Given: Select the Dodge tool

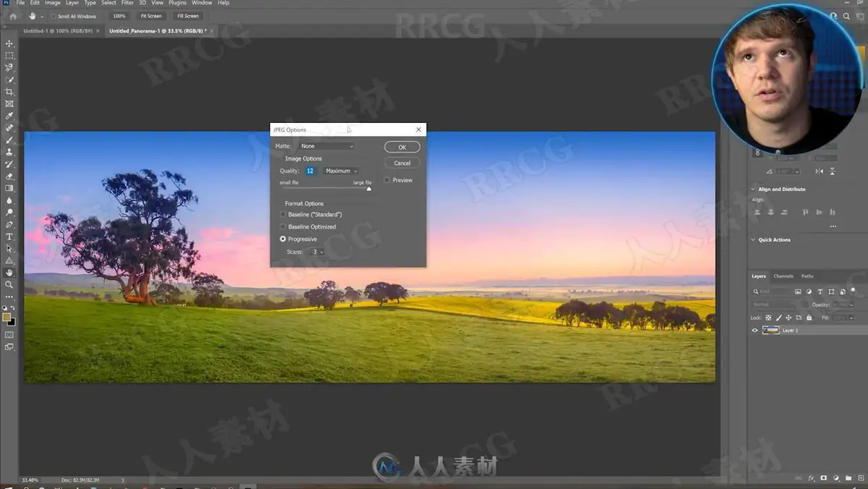Looking at the screenshot, I should click(x=9, y=212).
